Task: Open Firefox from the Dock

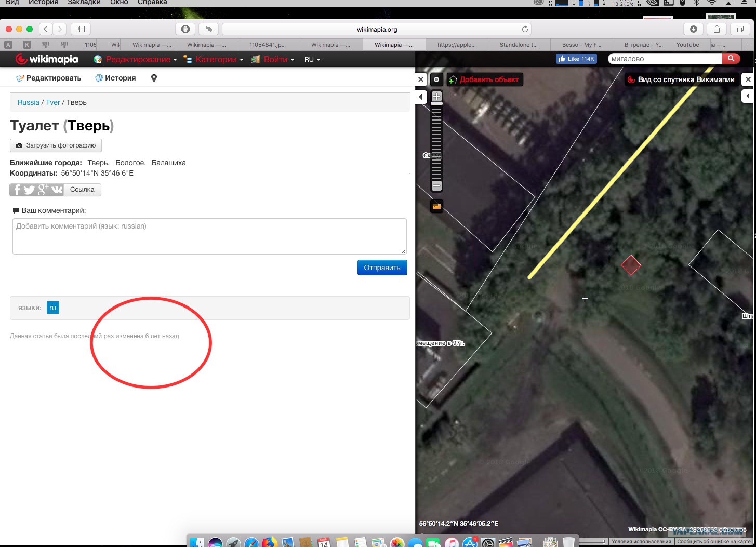Action: click(x=270, y=542)
